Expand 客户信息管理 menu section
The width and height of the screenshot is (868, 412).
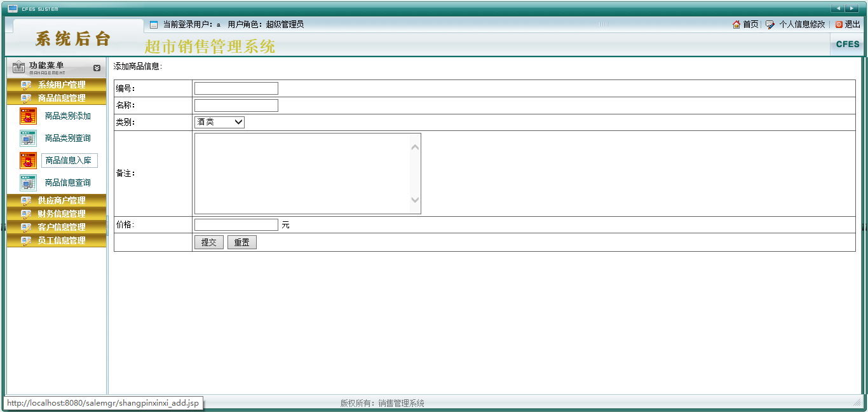(57, 227)
